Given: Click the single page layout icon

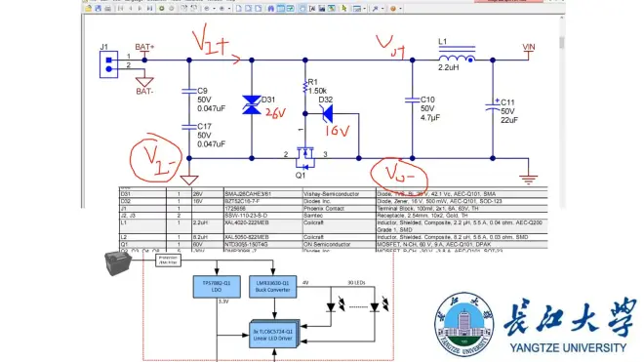Looking at the screenshot, I should (x=239, y=8).
